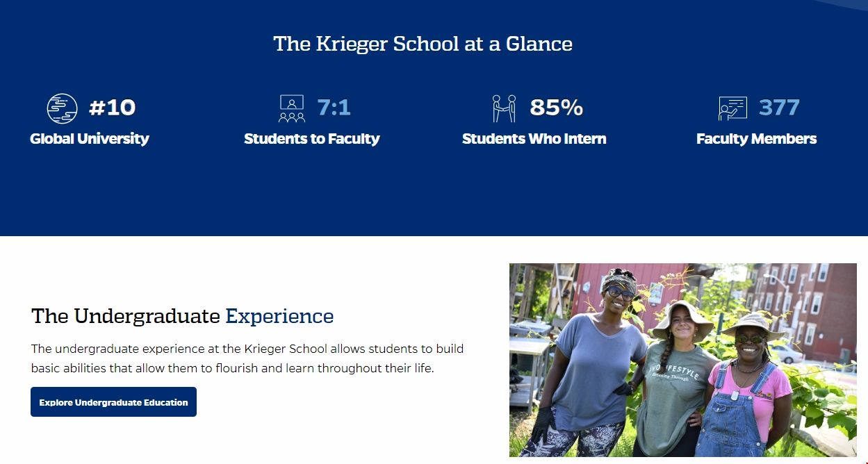Screen dimensions: 868x464
Task: Select the Faculty Members label
Action: (756, 139)
